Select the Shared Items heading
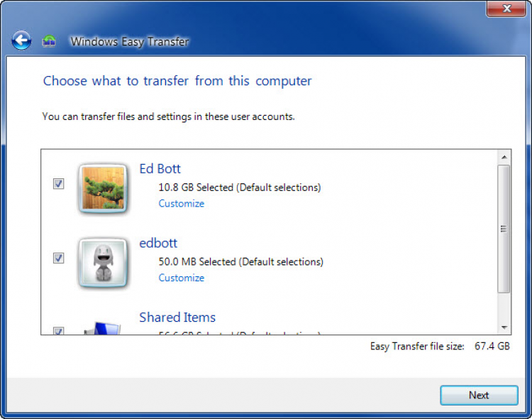 (177, 317)
